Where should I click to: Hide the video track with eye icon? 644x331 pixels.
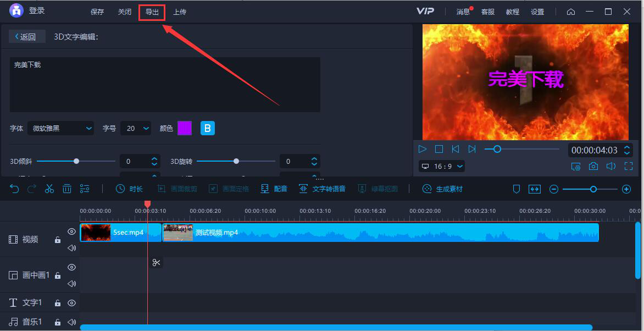pyautogui.click(x=71, y=231)
